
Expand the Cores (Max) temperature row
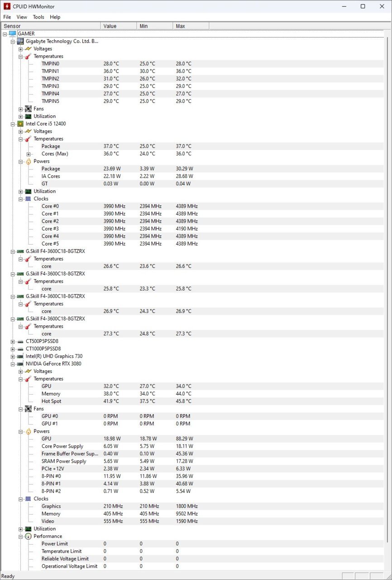click(29, 154)
